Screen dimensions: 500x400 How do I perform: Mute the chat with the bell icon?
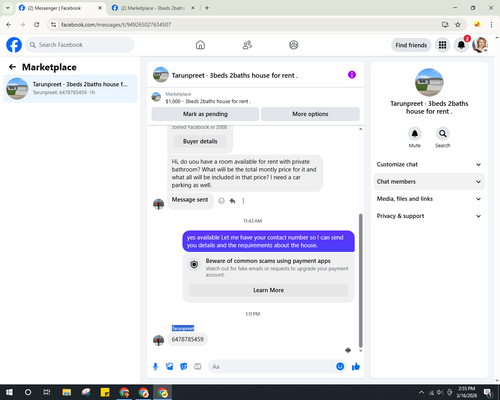coord(415,134)
